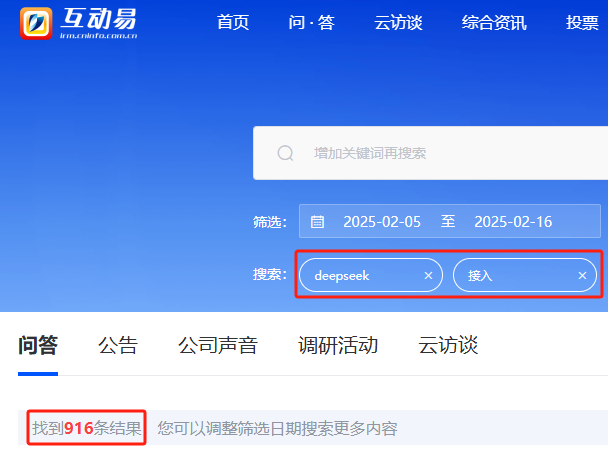Image resolution: width=608 pixels, height=456 pixels.
Task: Click the 互动易 site title text
Action: (98, 19)
